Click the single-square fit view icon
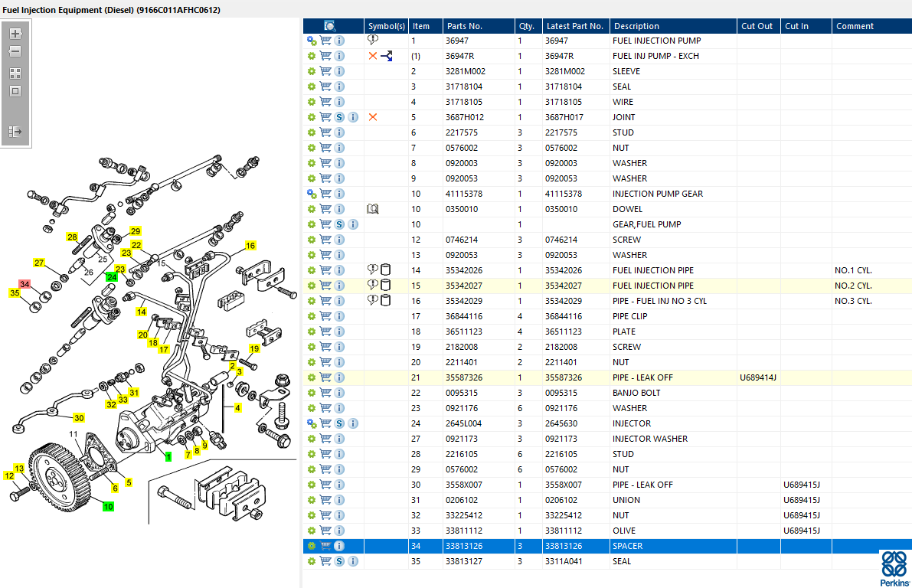 [x=15, y=91]
